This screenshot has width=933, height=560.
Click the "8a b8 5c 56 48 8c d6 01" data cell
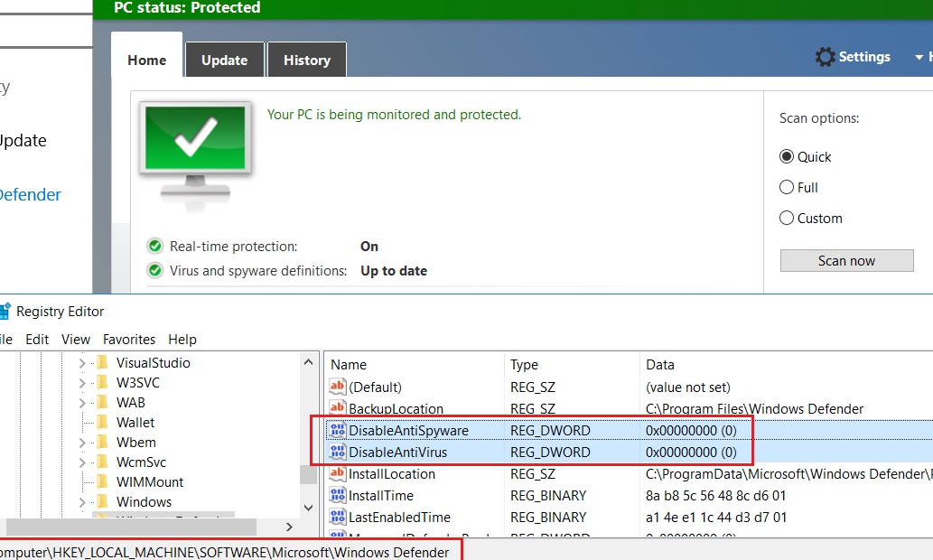pyautogui.click(x=716, y=496)
